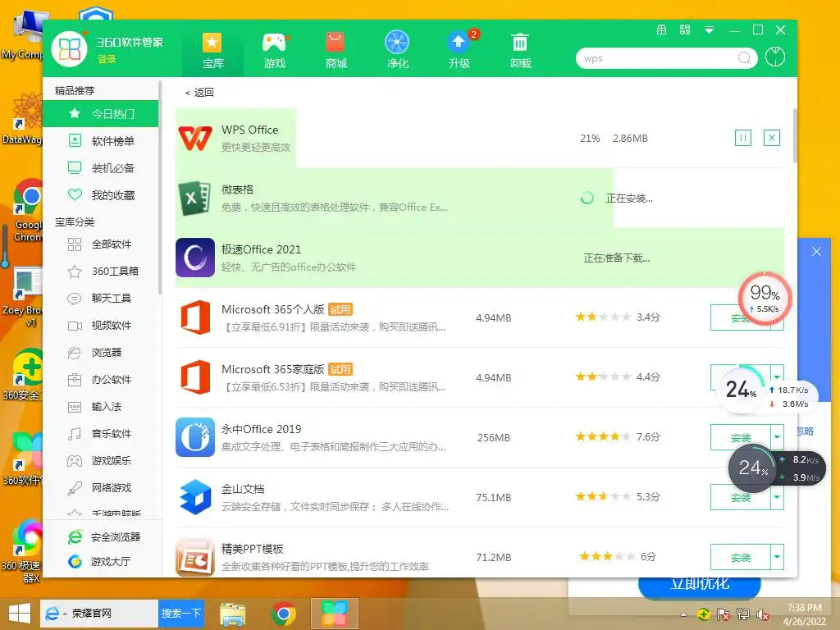The image size is (840, 630).
Task: Open File Explorer from the taskbar
Action: [x=233, y=614]
